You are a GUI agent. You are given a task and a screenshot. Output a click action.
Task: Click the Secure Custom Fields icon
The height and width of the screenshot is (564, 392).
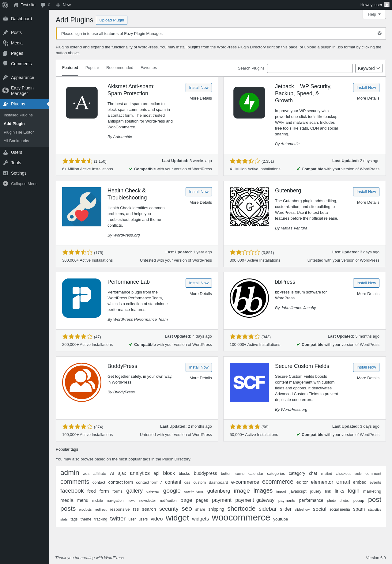click(249, 382)
